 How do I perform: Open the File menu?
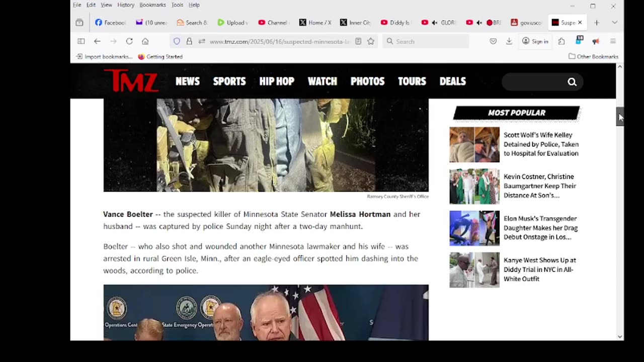[x=77, y=5]
